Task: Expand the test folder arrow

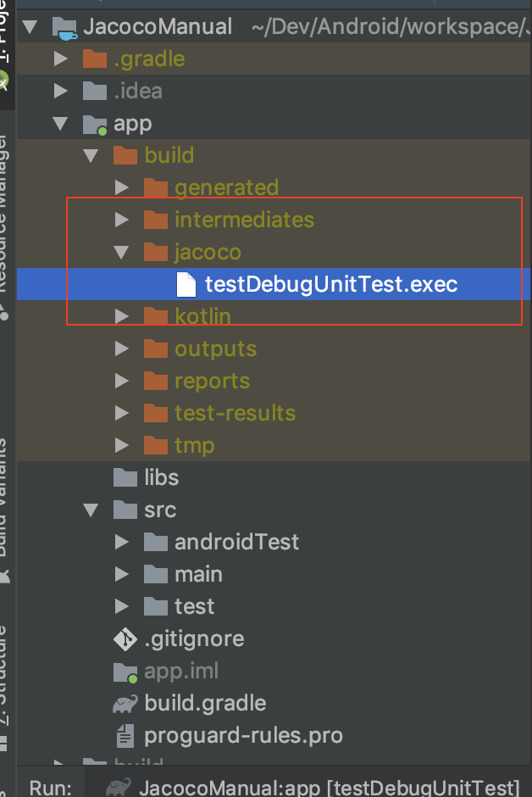Action: click(x=122, y=606)
